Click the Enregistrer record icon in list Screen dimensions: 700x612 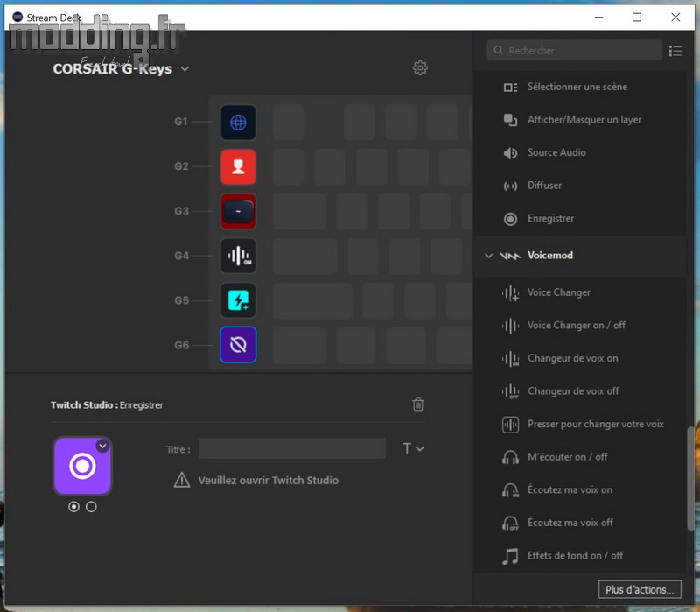tap(510, 219)
